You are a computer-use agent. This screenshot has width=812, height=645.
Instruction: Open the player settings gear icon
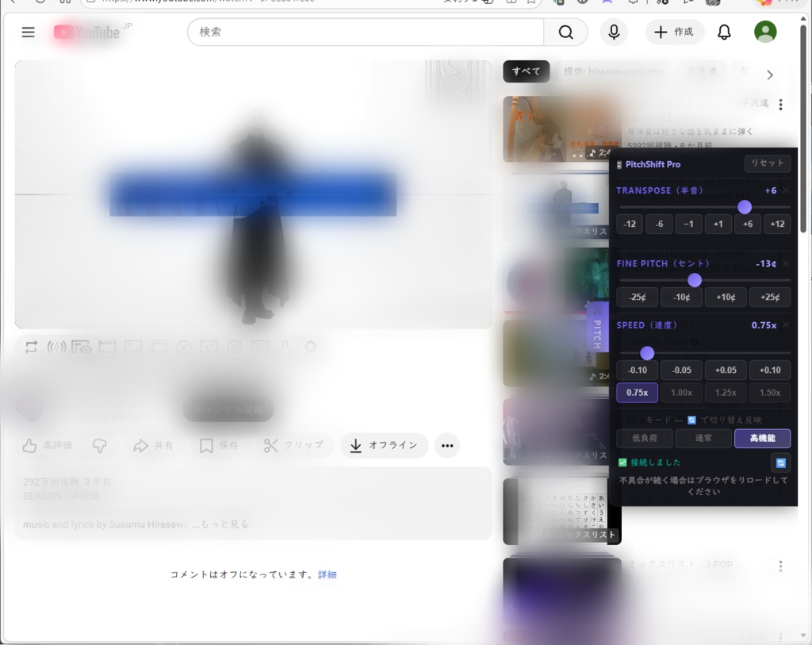point(310,346)
